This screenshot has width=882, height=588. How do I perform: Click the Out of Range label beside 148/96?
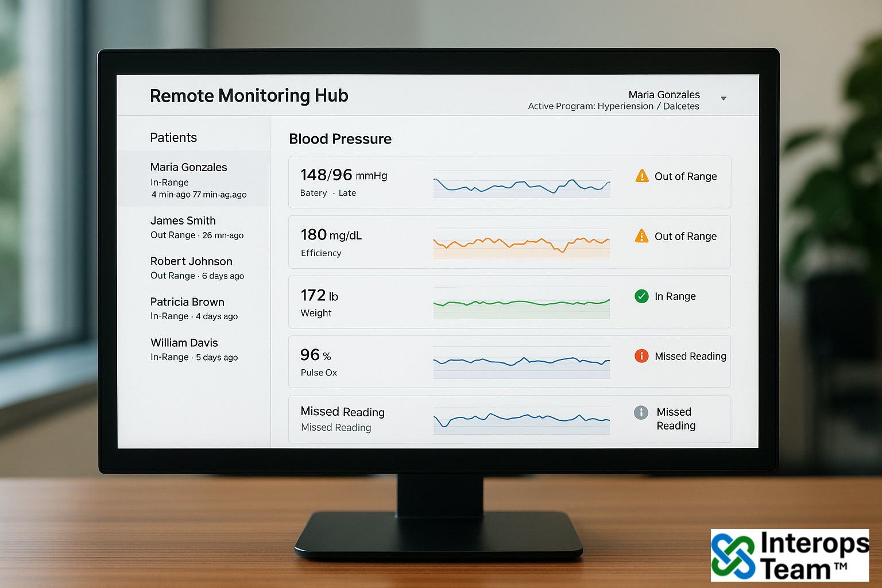686,176
